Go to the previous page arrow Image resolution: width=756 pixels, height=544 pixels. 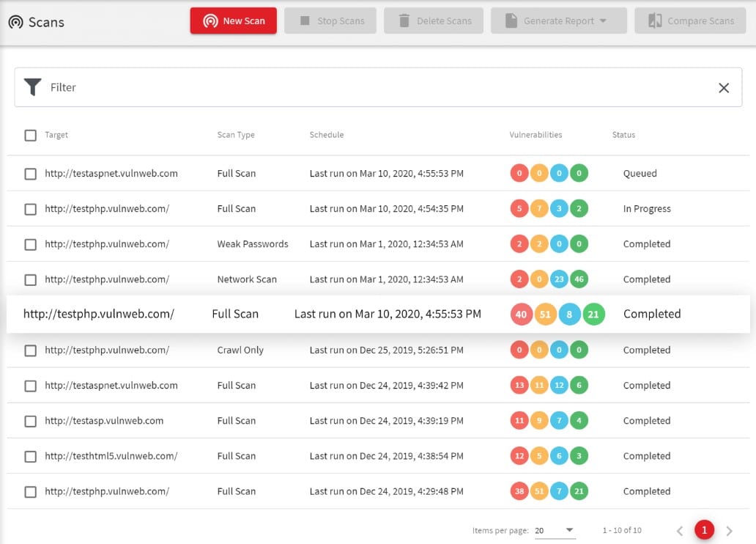(x=680, y=531)
